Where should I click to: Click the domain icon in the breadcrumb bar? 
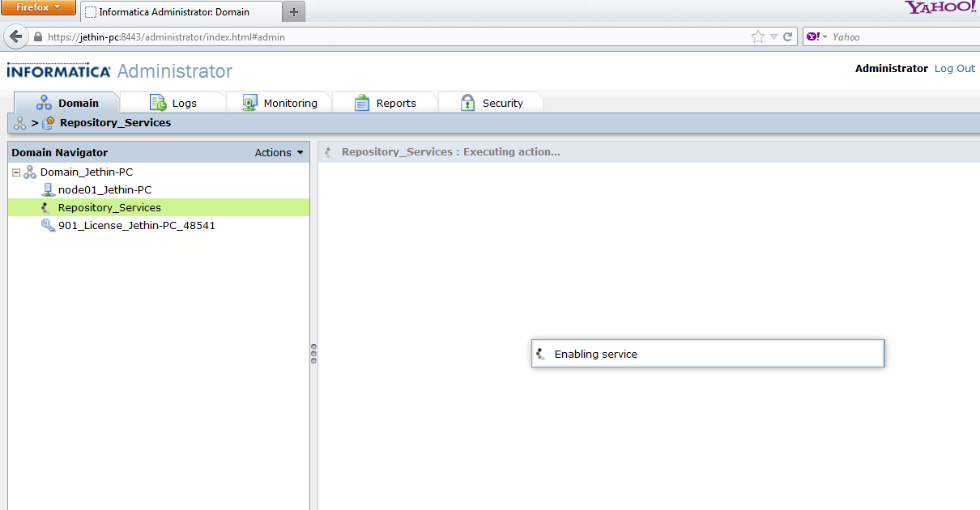pos(20,123)
